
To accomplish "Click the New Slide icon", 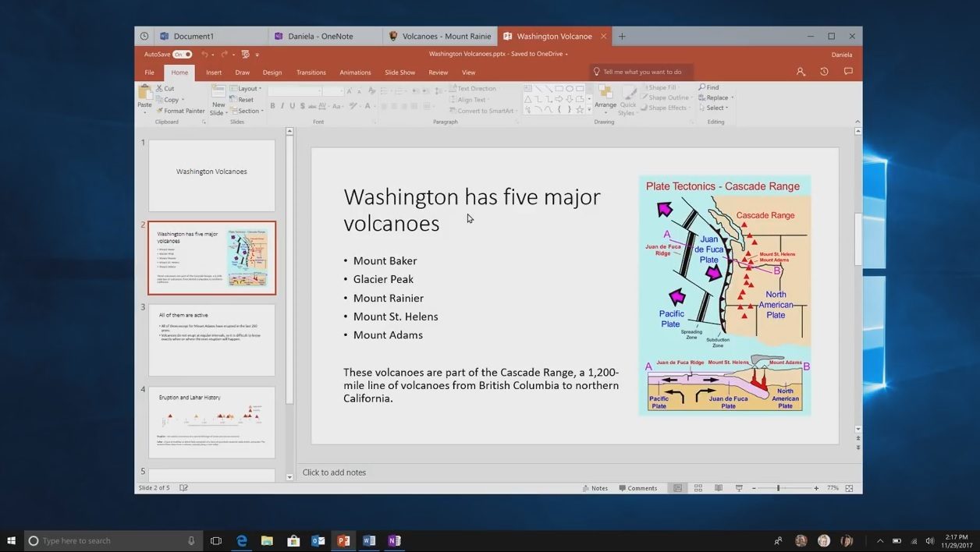I will [x=218, y=92].
